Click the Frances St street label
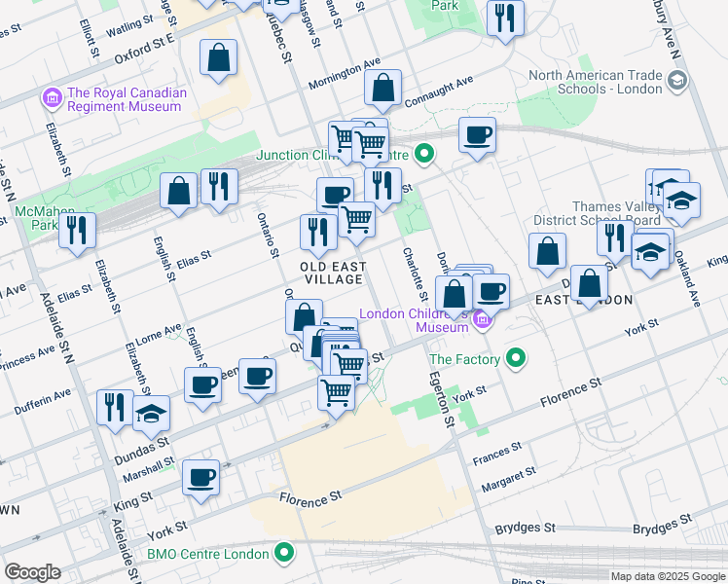 coord(496,454)
